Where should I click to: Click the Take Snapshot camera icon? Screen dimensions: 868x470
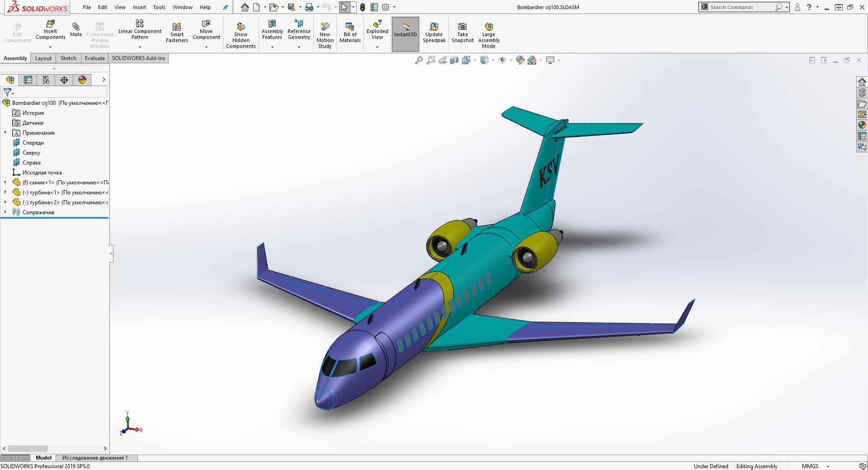(x=462, y=26)
